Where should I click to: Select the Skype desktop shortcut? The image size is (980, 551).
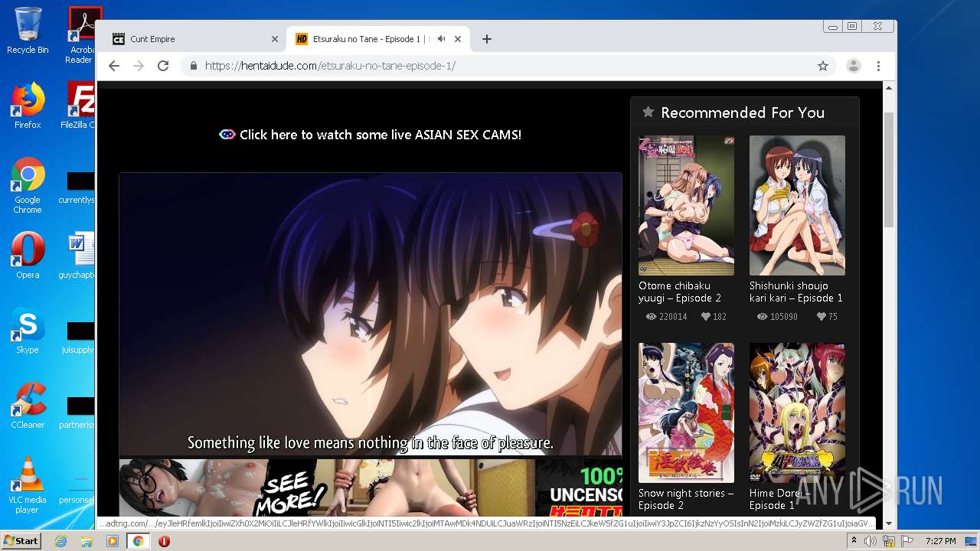click(28, 331)
